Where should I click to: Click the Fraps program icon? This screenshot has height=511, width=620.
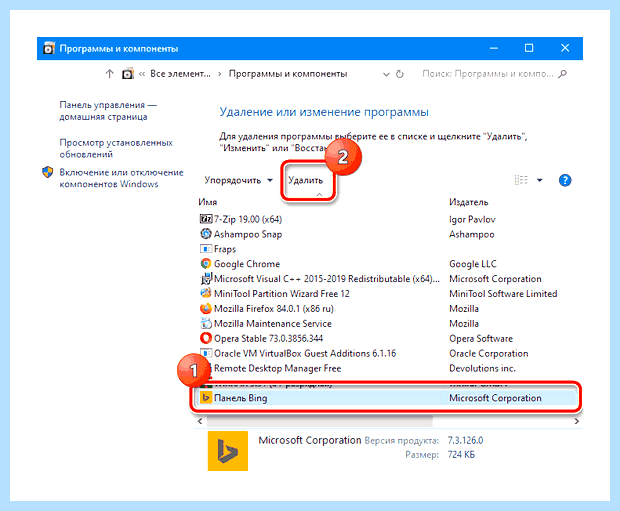pyautogui.click(x=206, y=249)
